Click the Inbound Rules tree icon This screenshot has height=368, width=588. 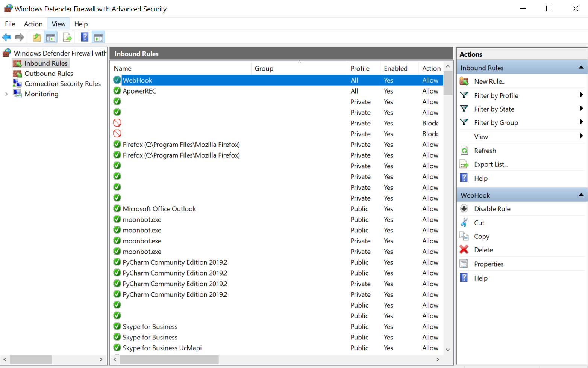pyautogui.click(x=17, y=63)
